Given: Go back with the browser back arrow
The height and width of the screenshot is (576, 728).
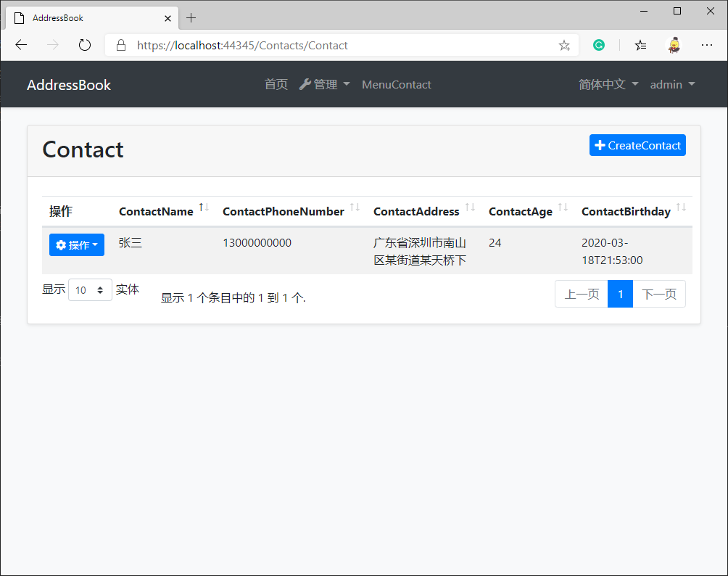Looking at the screenshot, I should [x=21, y=45].
